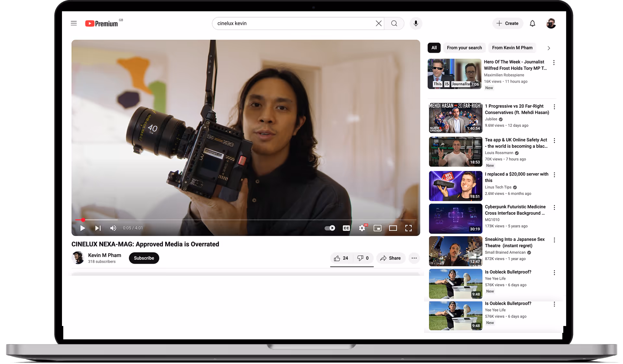Screen dimensions: 623x364
Task: Select the 'From Kevin M Pham' chip
Action: pyautogui.click(x=512, y=48)
